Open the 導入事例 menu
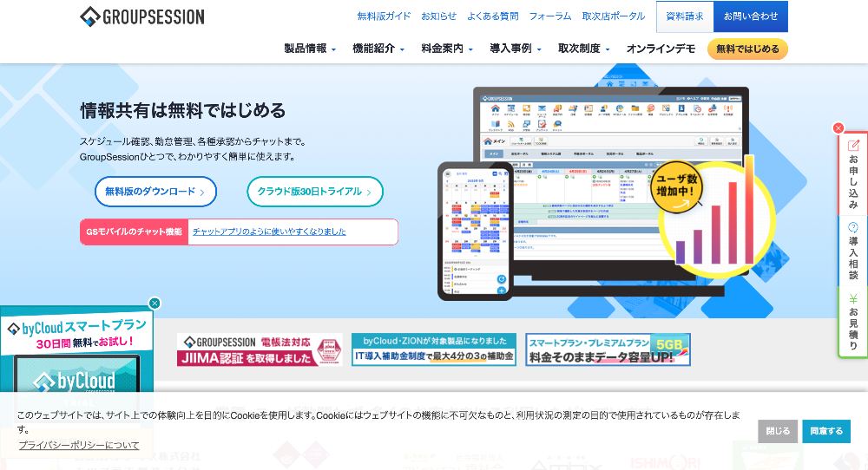The height and width of the screenshot is (470, 868). (516, 49)
